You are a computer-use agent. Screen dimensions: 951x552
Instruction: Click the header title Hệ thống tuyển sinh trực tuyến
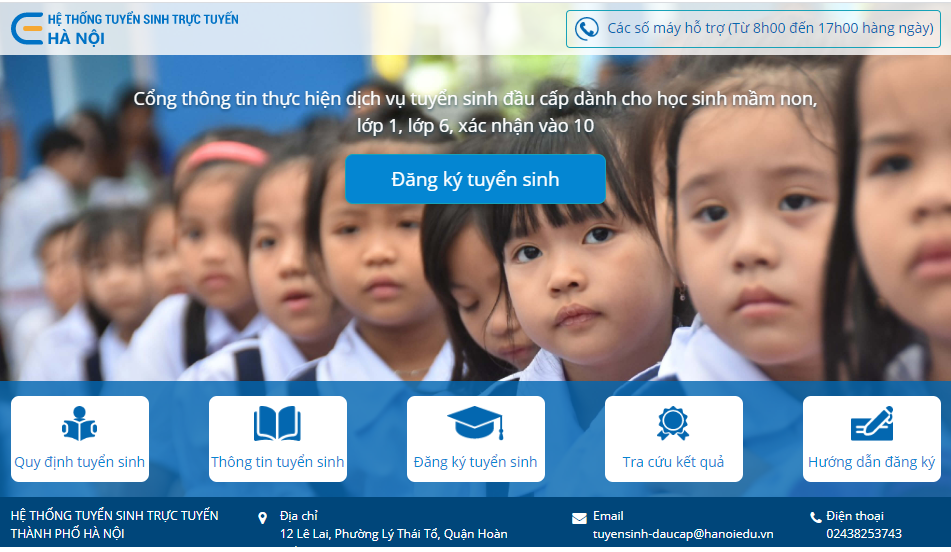143,19
